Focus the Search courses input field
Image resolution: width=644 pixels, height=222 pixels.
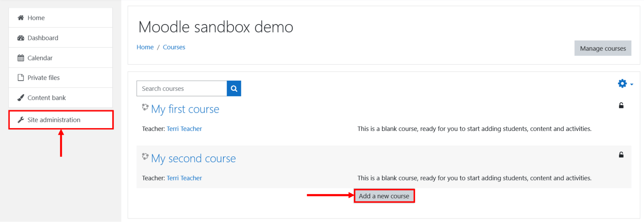[x=182, y=88]
